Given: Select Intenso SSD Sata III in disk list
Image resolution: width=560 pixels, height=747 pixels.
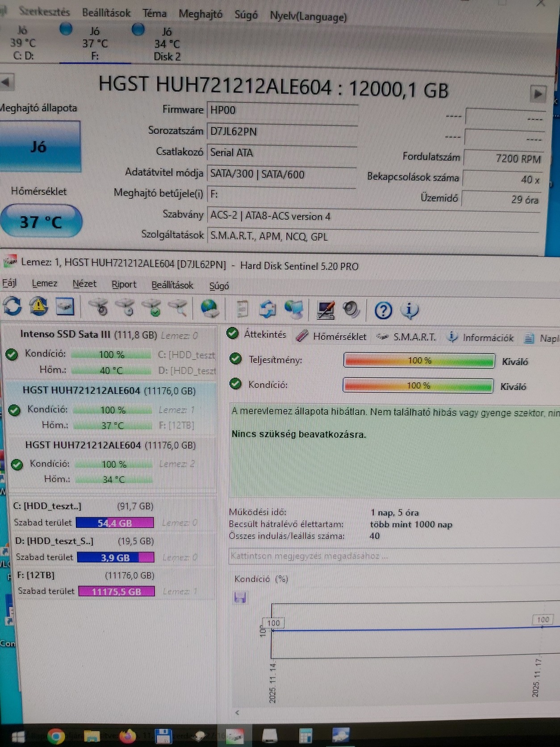Looking at the screenshot, I should (x=109, y=352).
